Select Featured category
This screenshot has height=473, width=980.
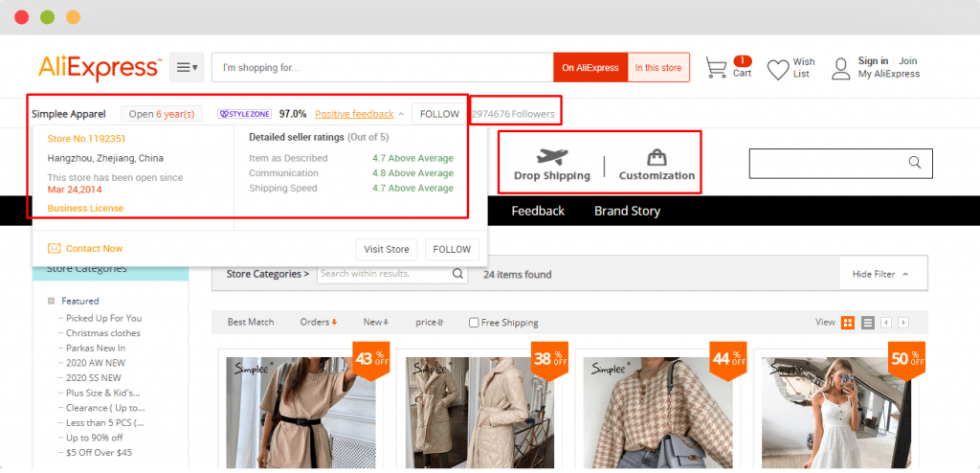pos(80,301)
